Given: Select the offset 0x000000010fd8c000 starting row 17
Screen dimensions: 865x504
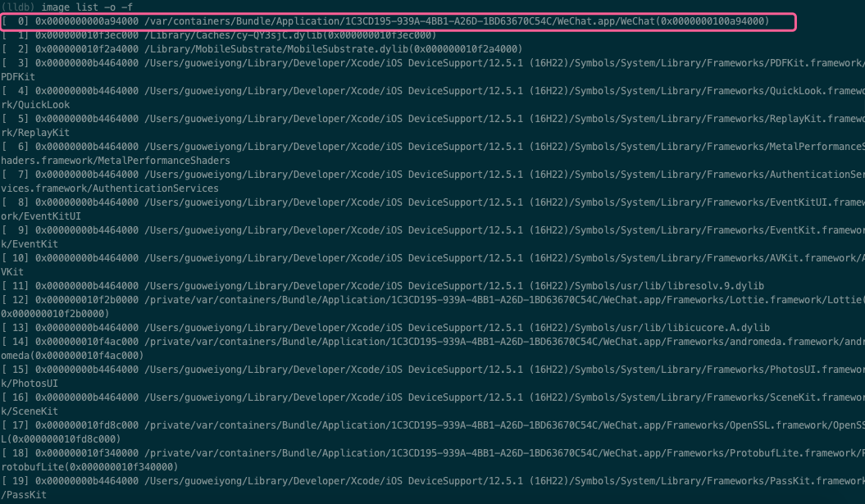Looking at the screenshot, I should click(x=87, y=425).
